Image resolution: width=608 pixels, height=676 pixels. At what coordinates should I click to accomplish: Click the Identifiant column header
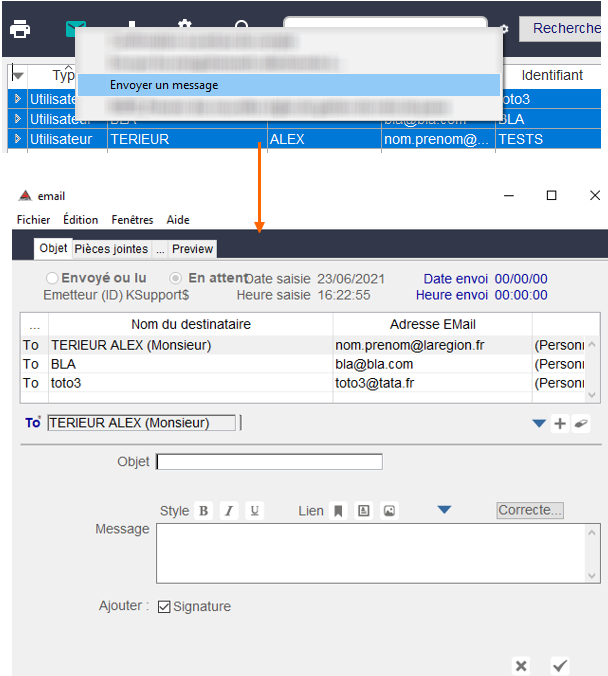click(x=552, y=75)
